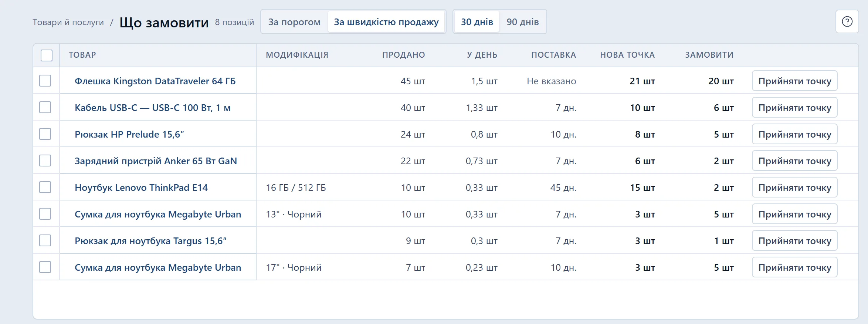Open Кабель USB-C — USB-C 100 Вт product
The height and width of the screenshot is (324, 868).
pyautogui.click(x=153, y=108)
